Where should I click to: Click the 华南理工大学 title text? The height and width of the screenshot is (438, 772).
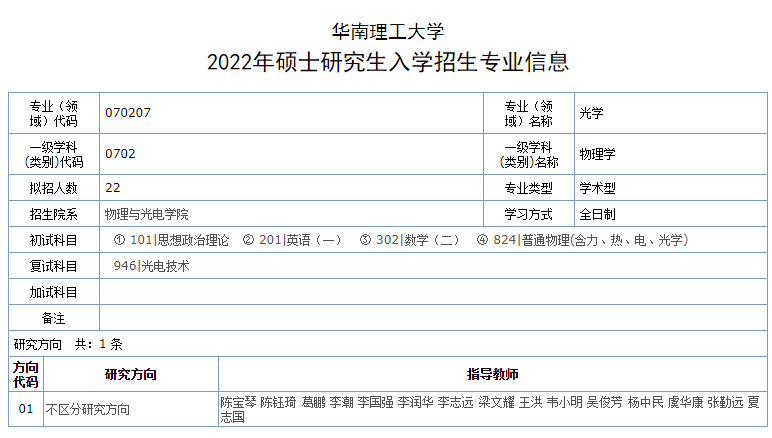click(387, 32)
